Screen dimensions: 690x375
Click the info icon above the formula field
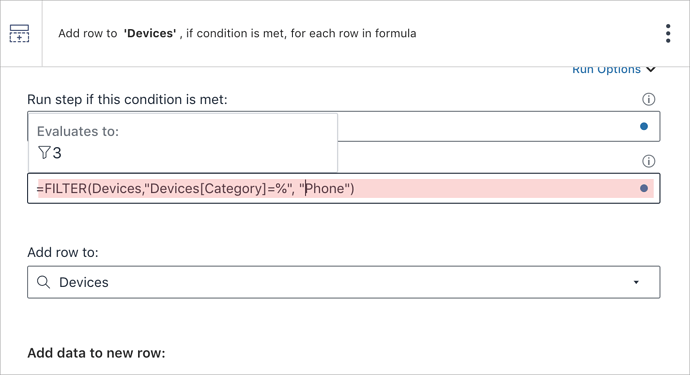pos(648,161)
